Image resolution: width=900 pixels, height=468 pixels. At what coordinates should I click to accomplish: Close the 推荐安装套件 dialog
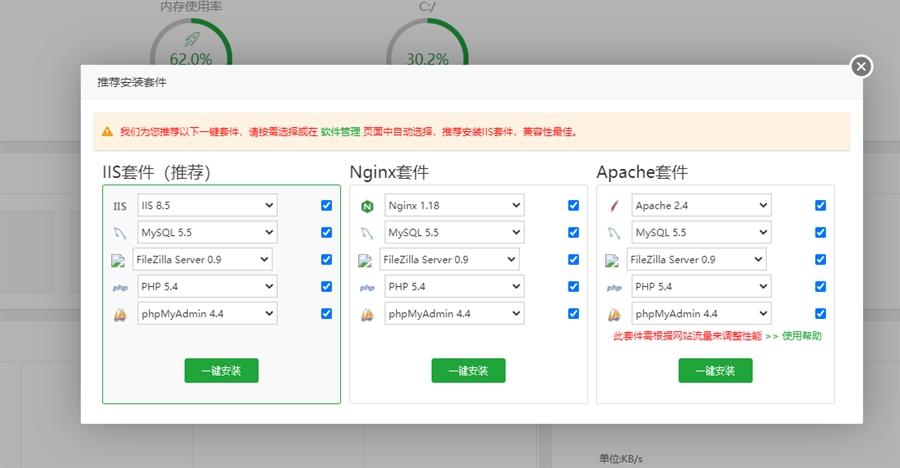pyautogui.click(x=861, y=67)
